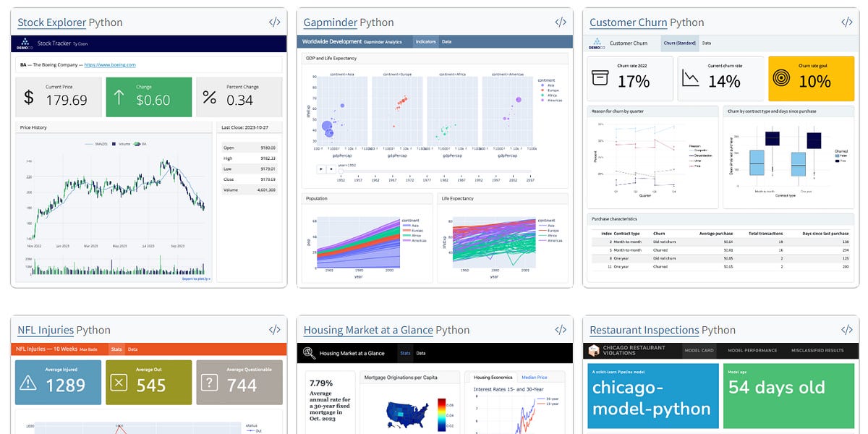This screenshot has width=868, height=434.
Task: Toggle Europe in Life Expectancy legend
Action: click(x=549, y=231)
